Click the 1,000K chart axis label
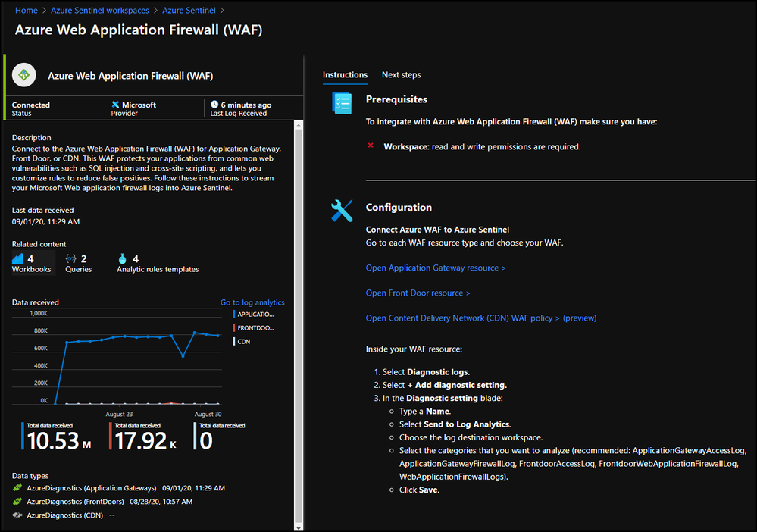 (x=39, y=313)
